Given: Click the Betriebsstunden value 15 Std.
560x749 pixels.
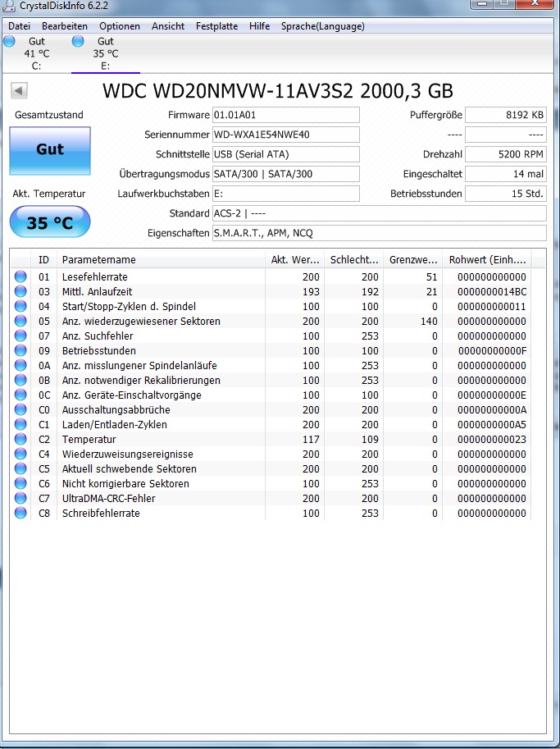Looking at the screenshot, I should [x=506, y=194].
